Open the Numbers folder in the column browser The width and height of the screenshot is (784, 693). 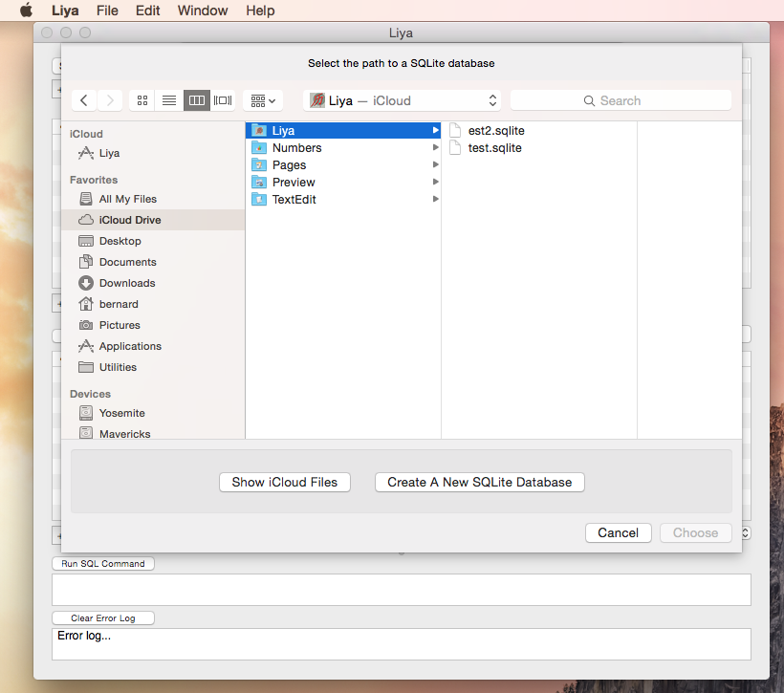(x=296, y=147)
